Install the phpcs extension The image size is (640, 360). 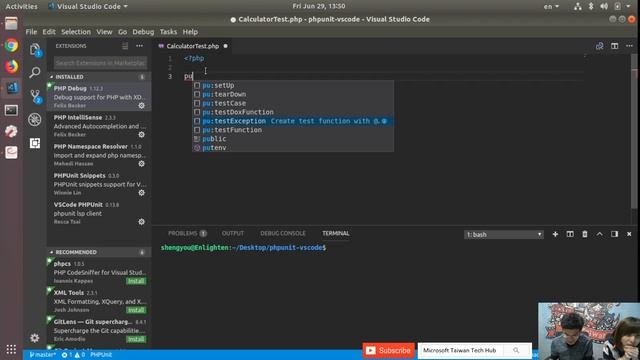coord(136,281)
